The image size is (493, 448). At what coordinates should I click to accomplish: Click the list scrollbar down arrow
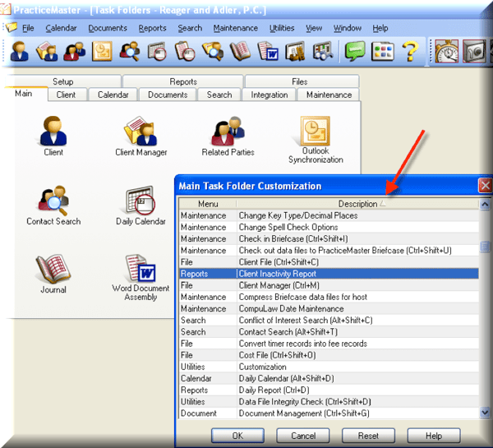point(485,412)
